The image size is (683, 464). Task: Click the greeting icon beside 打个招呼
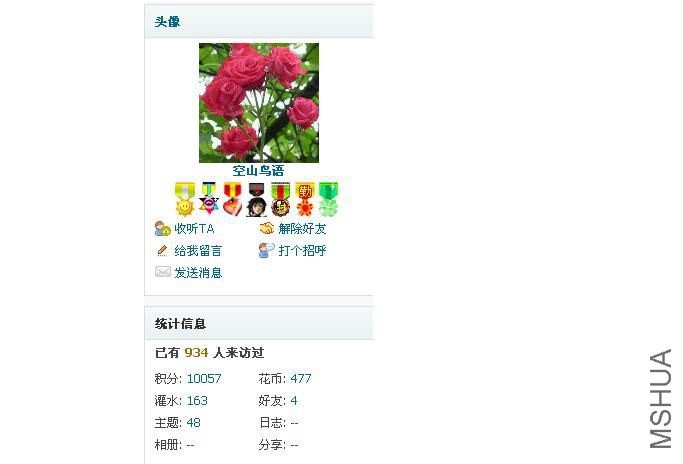[266, 250]
